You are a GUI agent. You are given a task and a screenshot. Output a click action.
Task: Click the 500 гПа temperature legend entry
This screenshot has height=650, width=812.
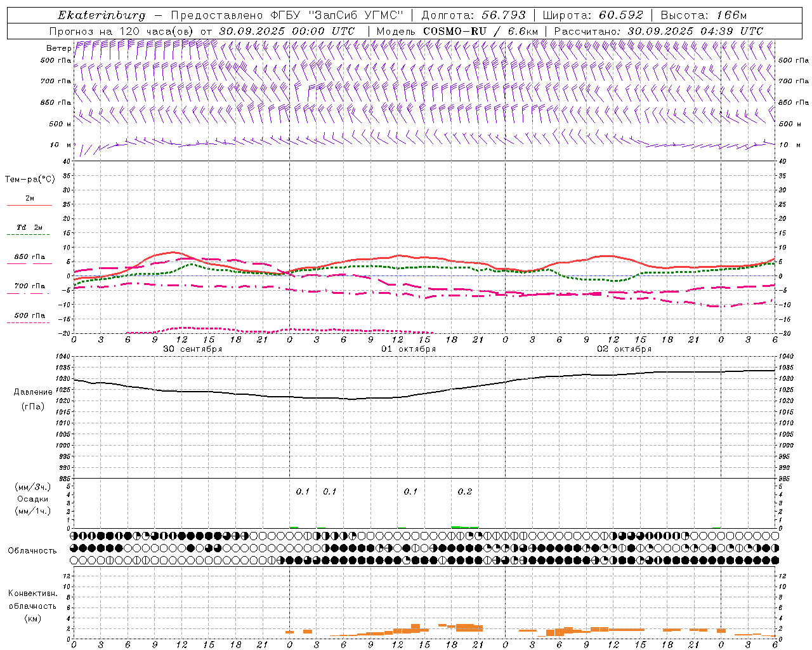click(29, 315)
